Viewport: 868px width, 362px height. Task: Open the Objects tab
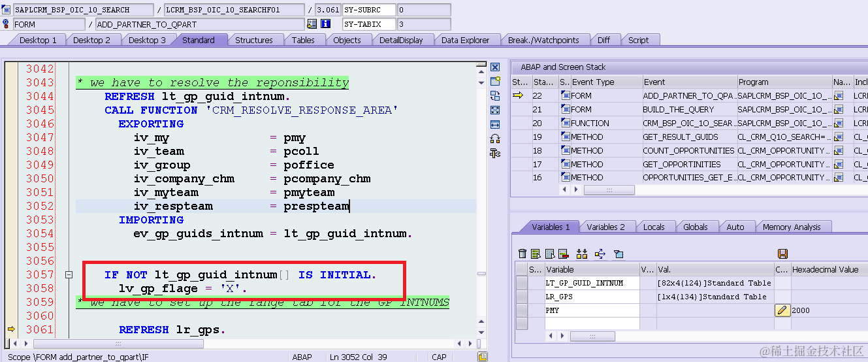[x=347, y=40]
